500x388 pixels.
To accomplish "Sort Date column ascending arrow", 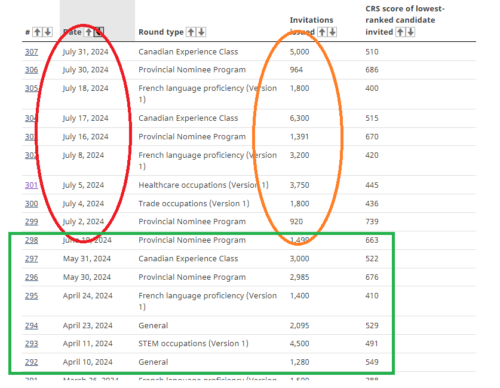I will pyautogui.click(x=88, y=32).
